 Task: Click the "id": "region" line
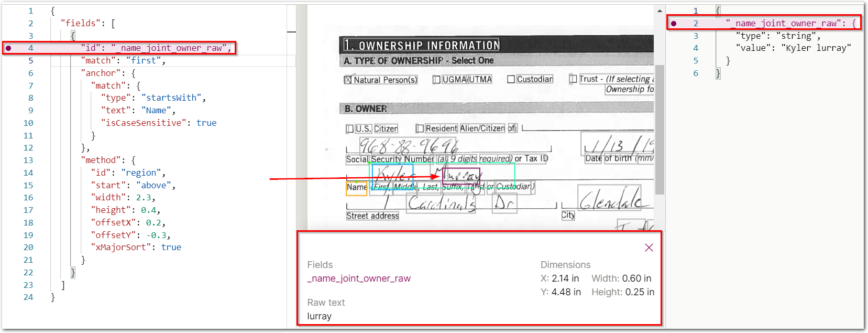tap(128, 173)
